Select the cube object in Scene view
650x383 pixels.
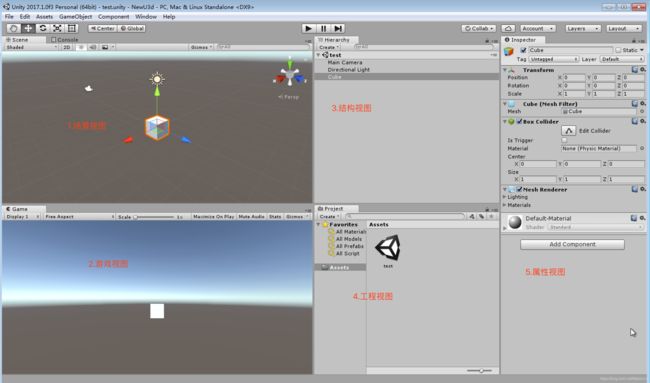157,127
